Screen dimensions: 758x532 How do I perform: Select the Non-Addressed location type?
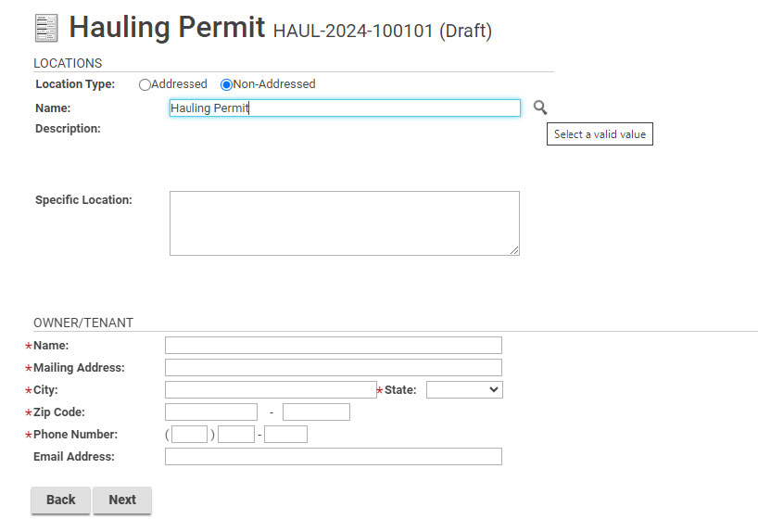226,84
